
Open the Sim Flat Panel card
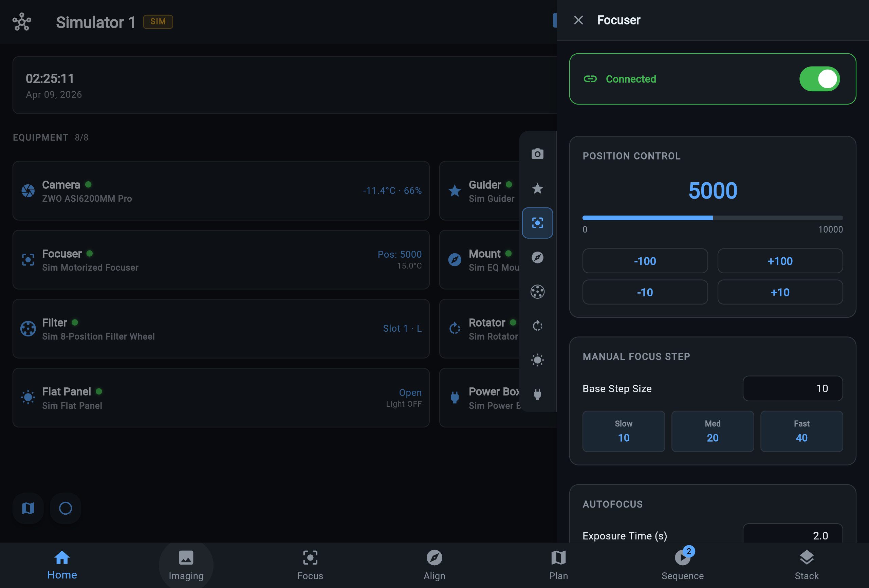(x=221, y=398)
